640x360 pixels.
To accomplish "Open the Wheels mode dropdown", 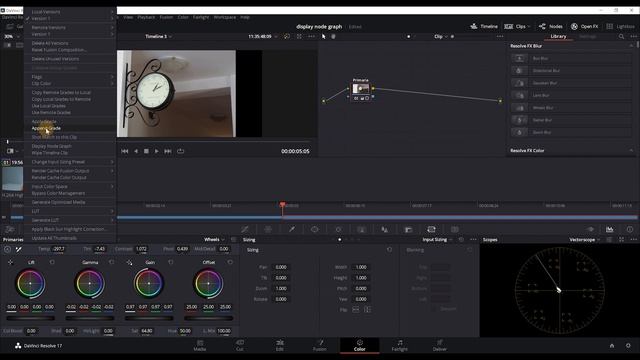I will [214, 240].
